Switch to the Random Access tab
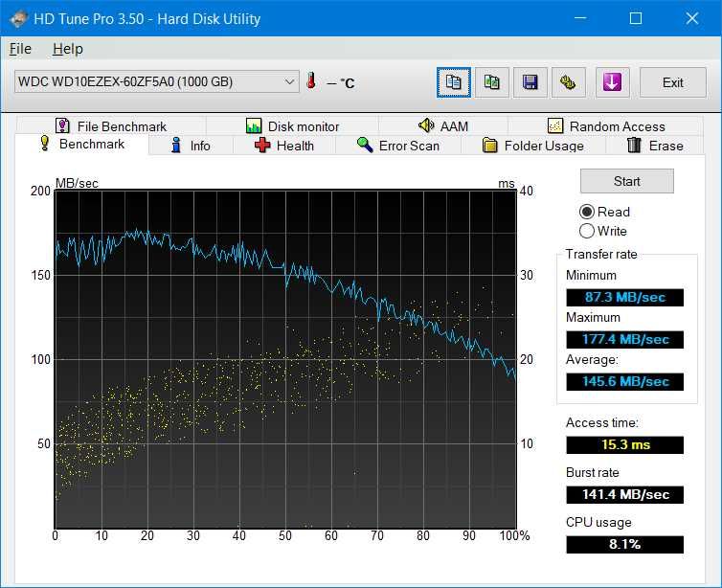 [605, 126]
